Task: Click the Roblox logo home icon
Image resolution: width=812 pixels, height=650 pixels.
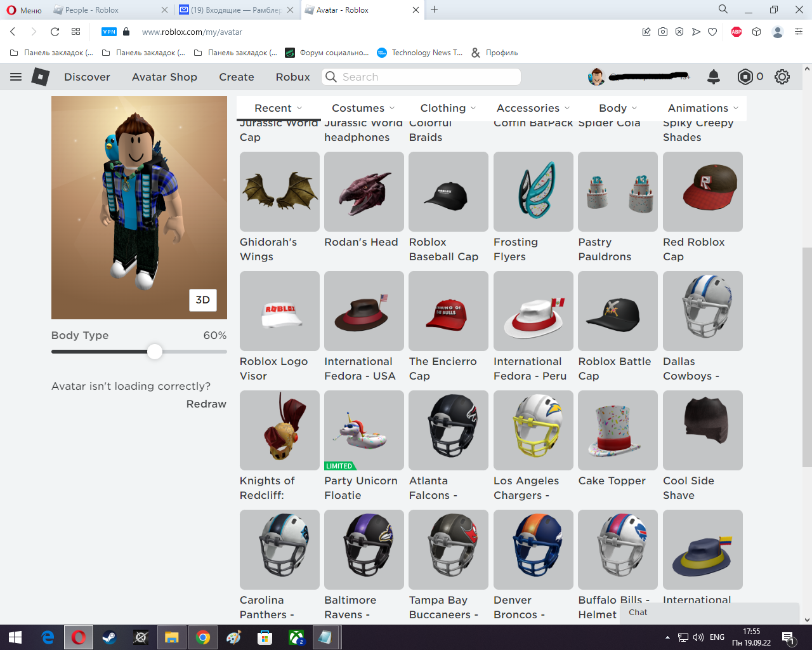Action: click(x=41, y=77)
